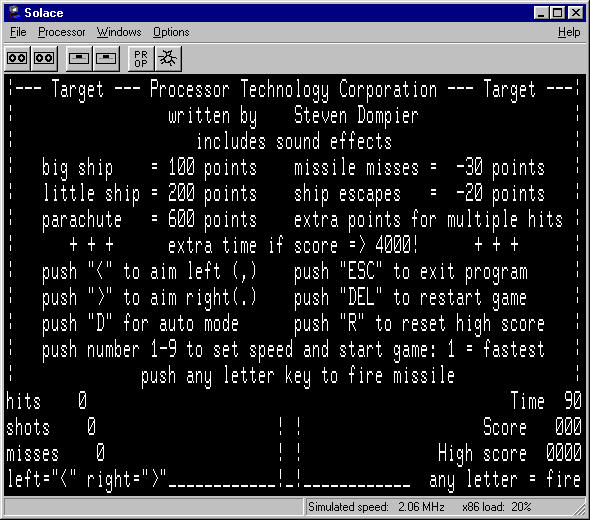This screenshot has height=520, width=590.
Task: Click 'push "D" for auto mode' instruction
Action: (140, 324)
